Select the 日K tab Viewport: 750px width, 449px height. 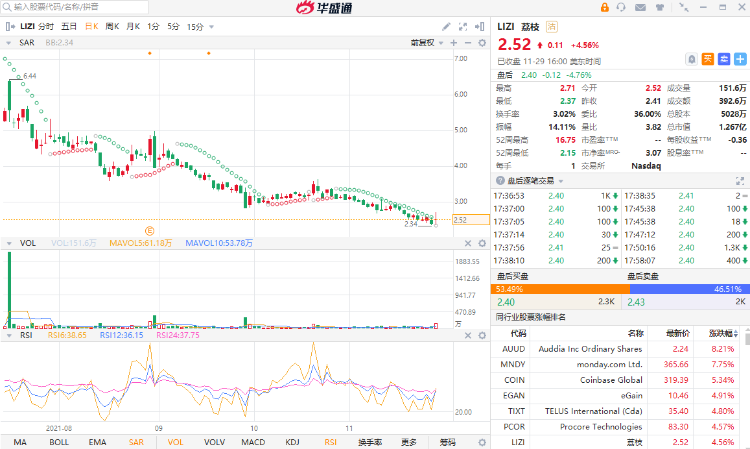coord(91,27)
